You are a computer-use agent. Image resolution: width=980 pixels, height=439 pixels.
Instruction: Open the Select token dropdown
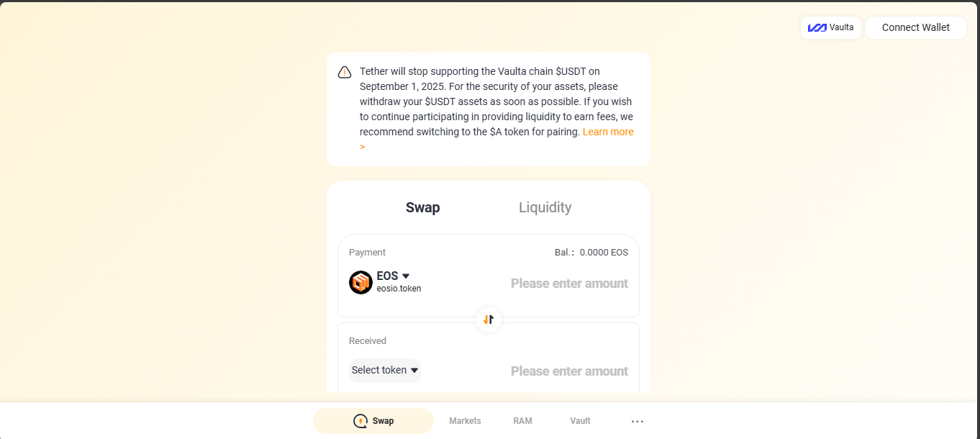click(384, 371)
